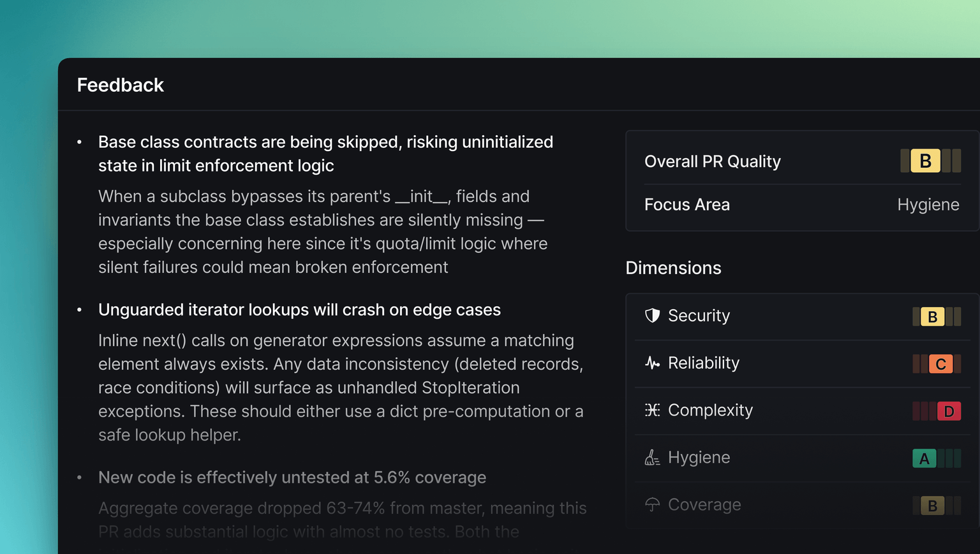Select the Coverage B grade badge
Image resolution: width=980 pixels, height=554 pixels.
point(932,506)
